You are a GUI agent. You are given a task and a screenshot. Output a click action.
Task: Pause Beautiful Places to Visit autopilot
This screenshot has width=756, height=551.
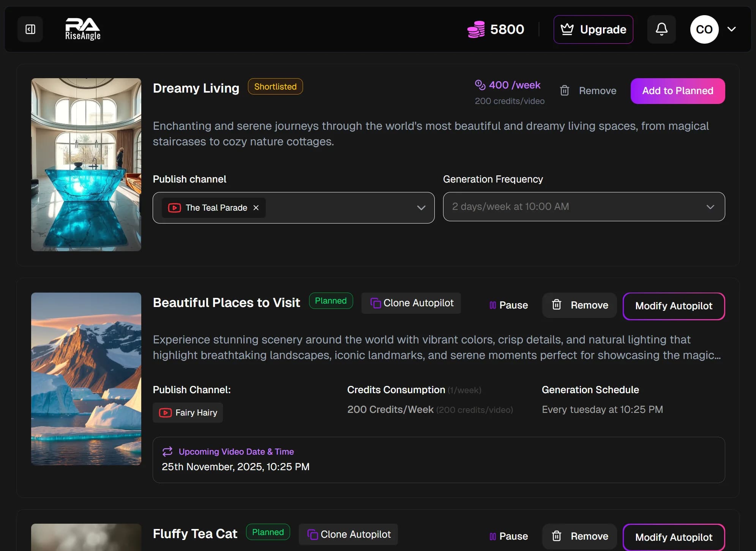(x=508, y=305)
